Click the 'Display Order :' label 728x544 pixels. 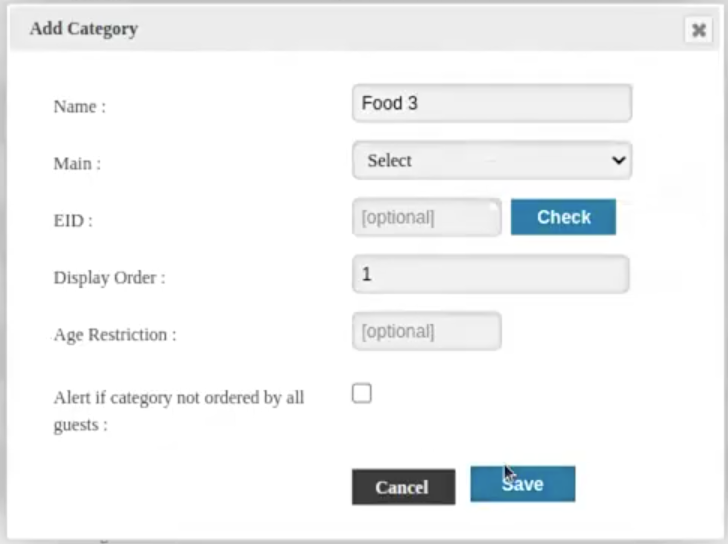point(110,277)
